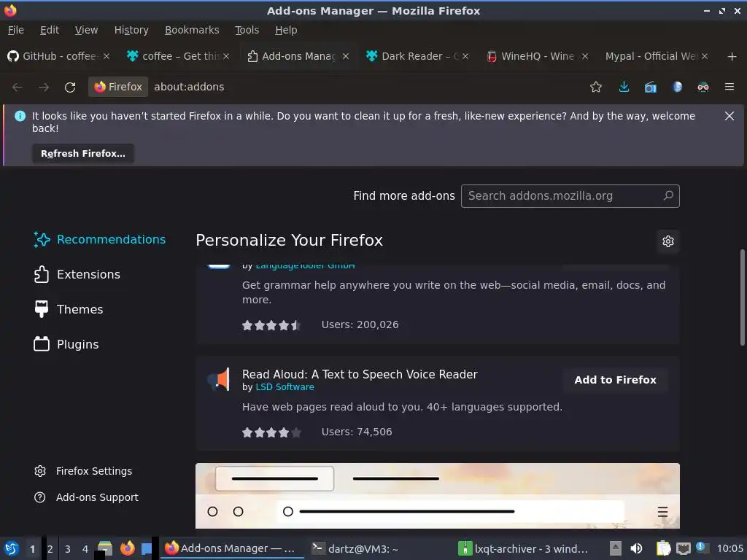
Task: Open the LSD Software author link
Action: click(285, 387)
